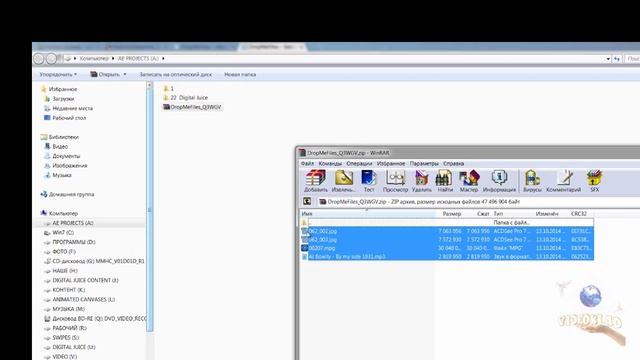640x360 pixels.
Task: Open the 22 Digital Juice folder
Action: (186, 98)
